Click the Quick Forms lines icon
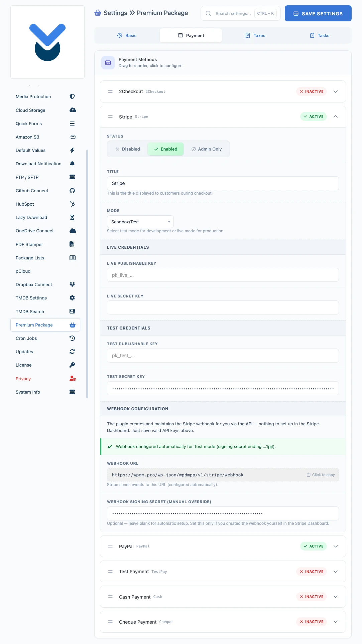362x644 pixels. pos(72,124)
